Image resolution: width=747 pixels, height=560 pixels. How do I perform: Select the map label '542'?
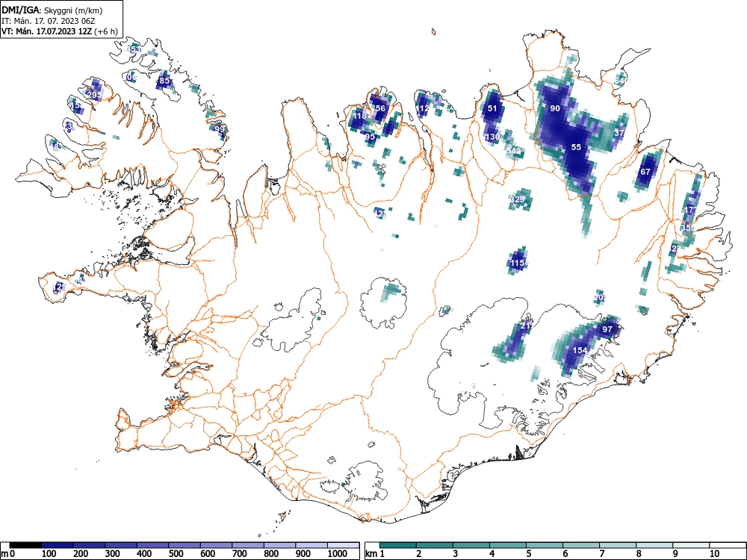tap(514, 152)
